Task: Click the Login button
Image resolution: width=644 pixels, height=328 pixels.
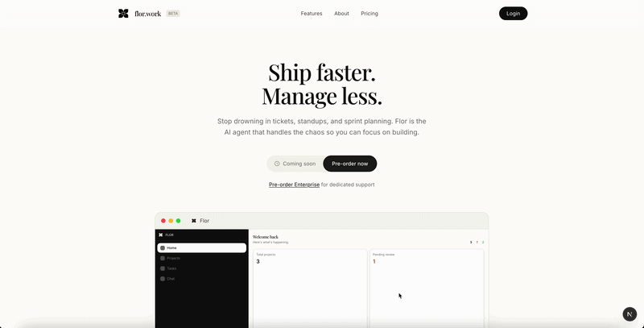Action: click(x=513, y=14)
